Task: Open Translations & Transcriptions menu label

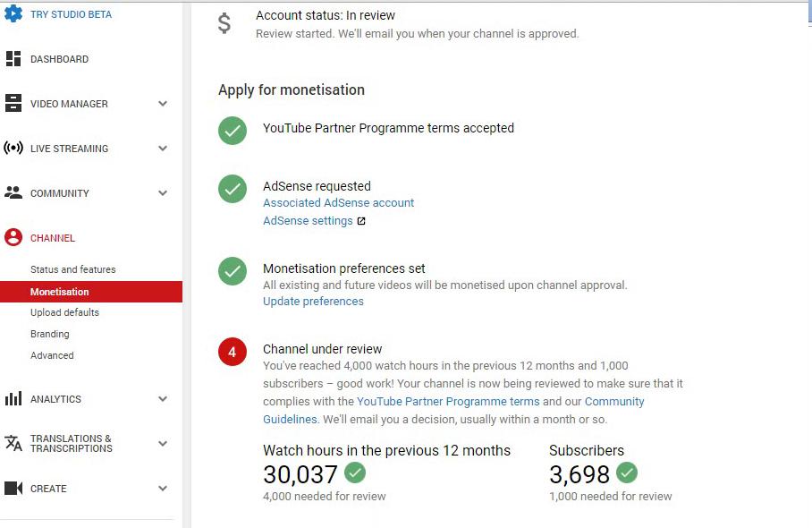Action: pos(72,444)
